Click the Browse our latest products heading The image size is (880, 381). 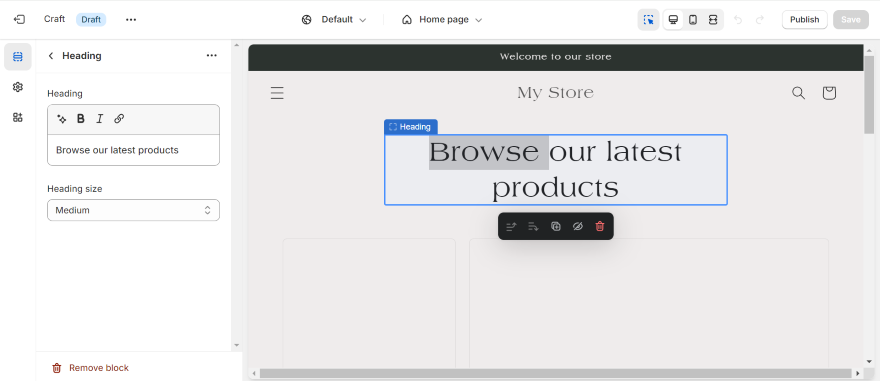tap(556, 169)
